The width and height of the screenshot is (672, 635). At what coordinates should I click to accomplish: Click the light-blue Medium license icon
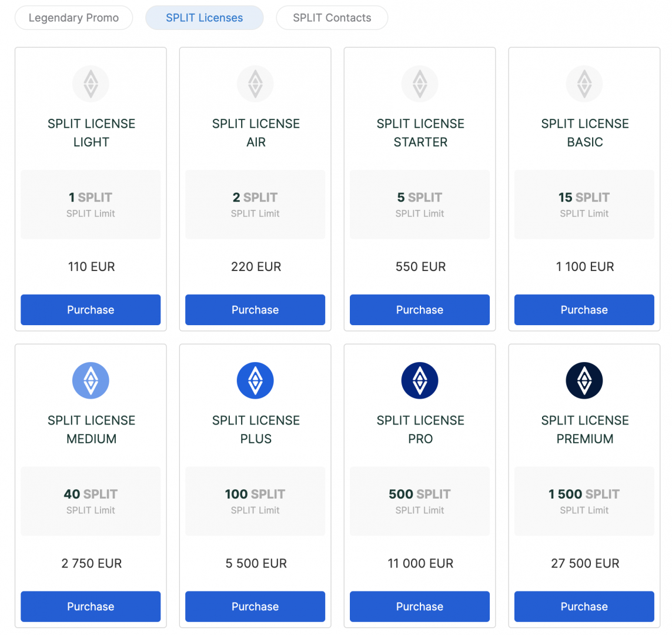point(91,380)
